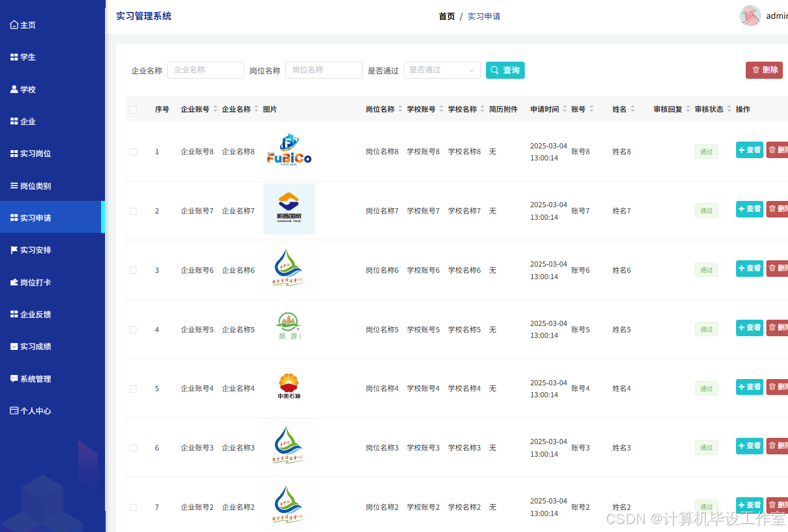Click the chart icon beside 实习成绩

14,346
